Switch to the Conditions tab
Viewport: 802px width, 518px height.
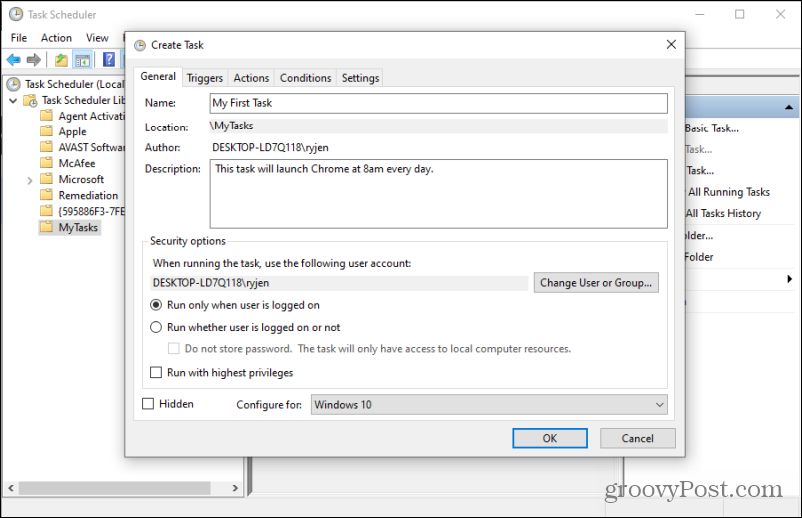[305, 78]
